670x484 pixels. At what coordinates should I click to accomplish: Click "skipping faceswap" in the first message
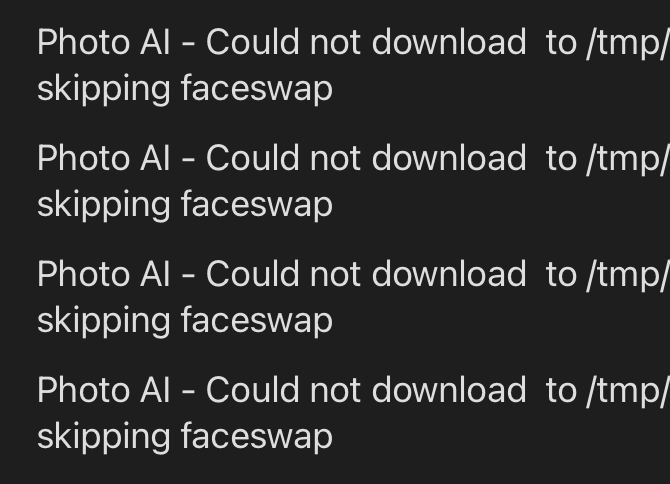tap(185, 89)
